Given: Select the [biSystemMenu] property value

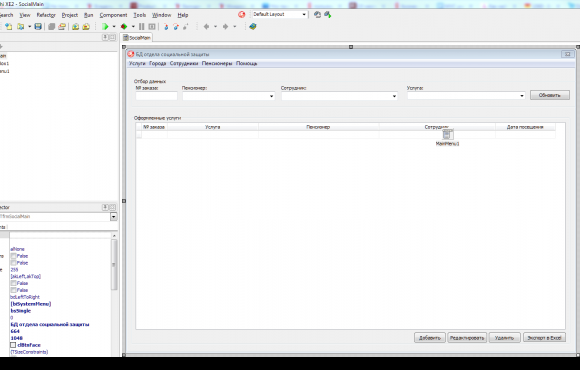Looking at the screenshot, I should [31, 304].
